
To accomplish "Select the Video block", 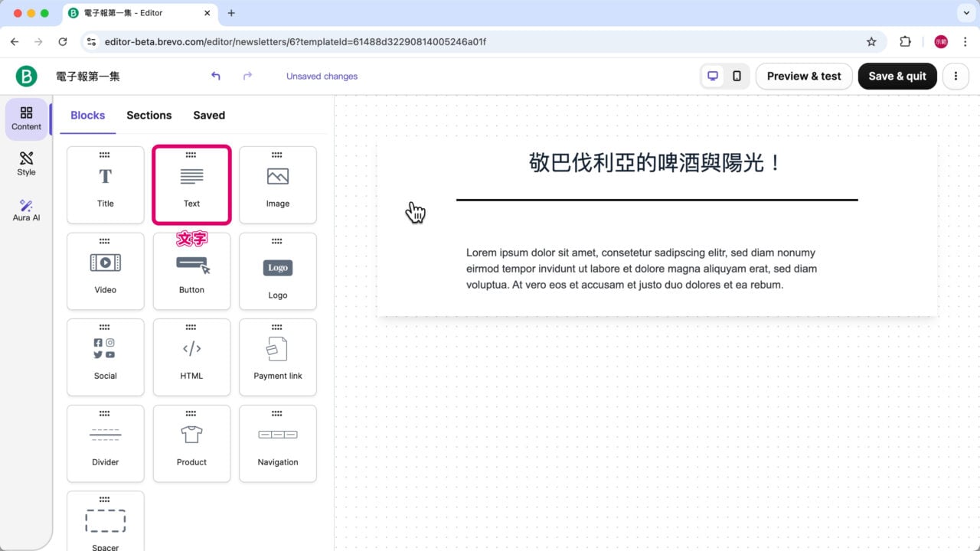I will [x=105, y=270].
